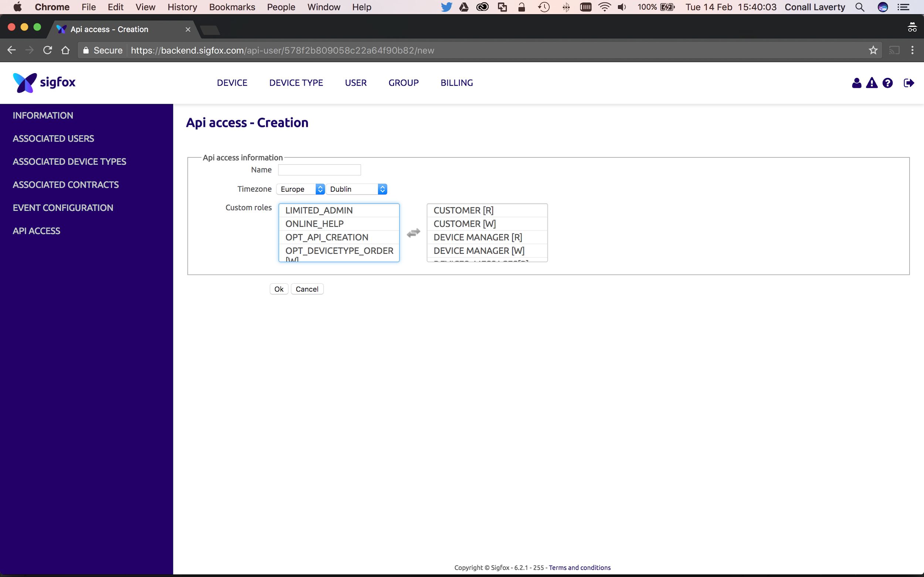Open the USER navigation menu
This screenshot has width=924, height=577.
pyautogui.click(x=356, y=83)
